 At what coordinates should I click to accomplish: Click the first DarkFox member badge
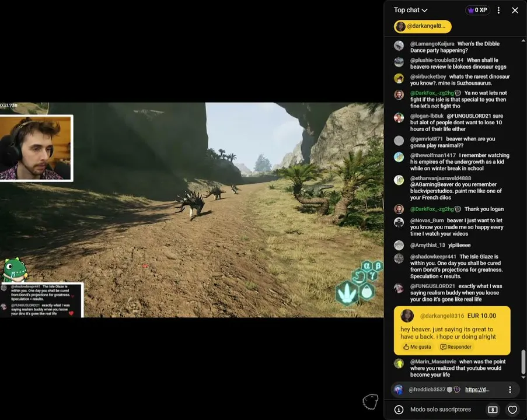(458, 93)
